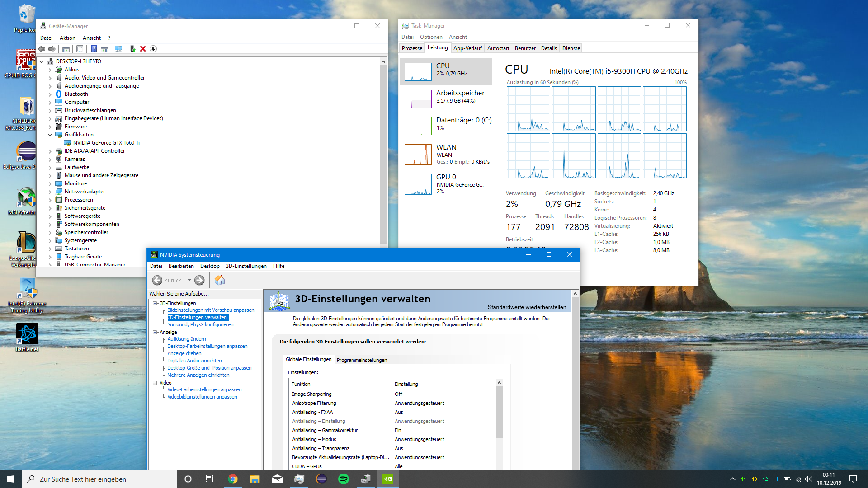The image size is (868, 488).
Task: Click the forward arrow in NVIDIA Systemsteuerung
Action: 199,280
